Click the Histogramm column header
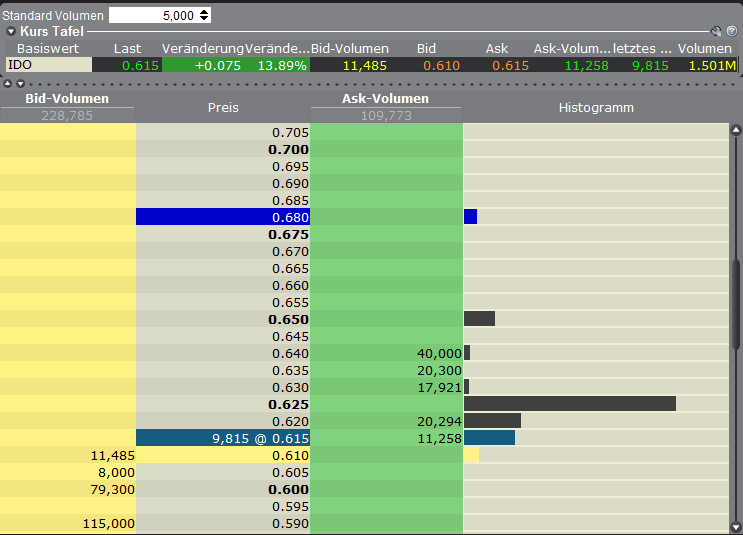The image size is (743, 535). (x=596, y=108)
